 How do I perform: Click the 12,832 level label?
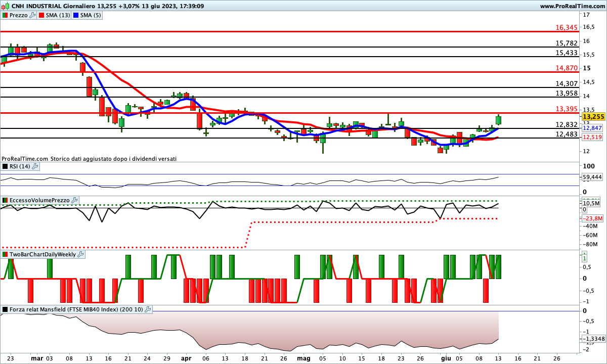click(x=567, y=124)
